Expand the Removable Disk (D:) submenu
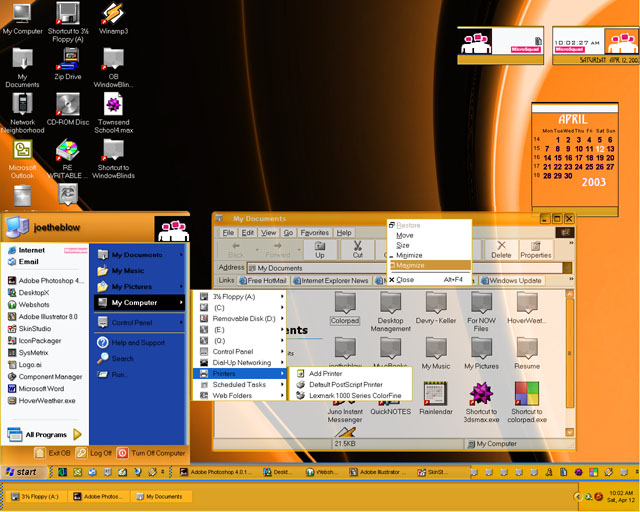The width and height of the screenshot is (640, 512). point(240,319)
